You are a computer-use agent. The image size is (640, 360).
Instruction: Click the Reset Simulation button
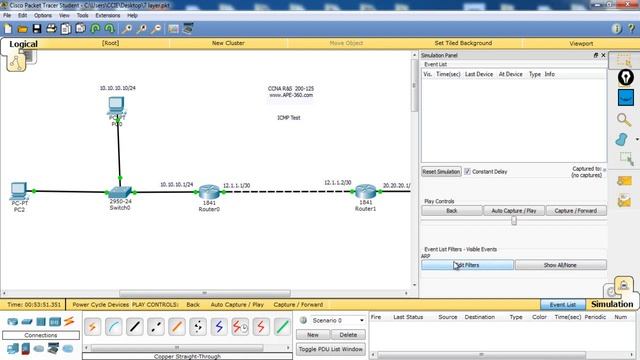(441, 171)
